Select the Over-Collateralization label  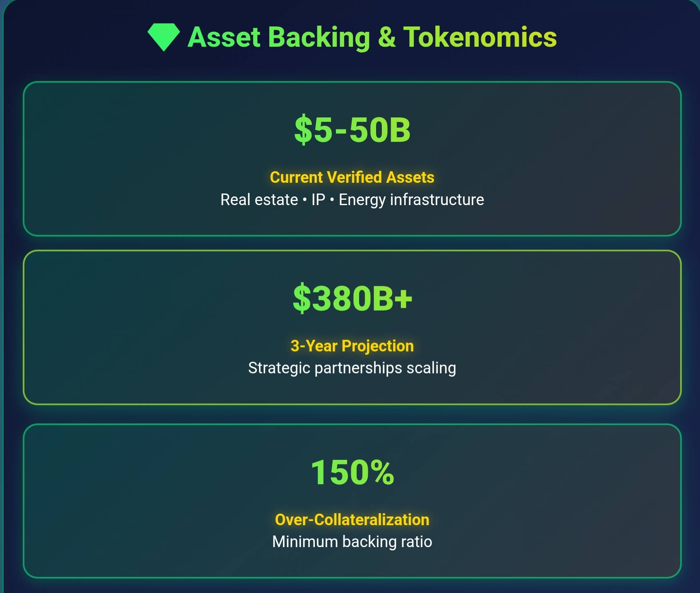(352, 520)
